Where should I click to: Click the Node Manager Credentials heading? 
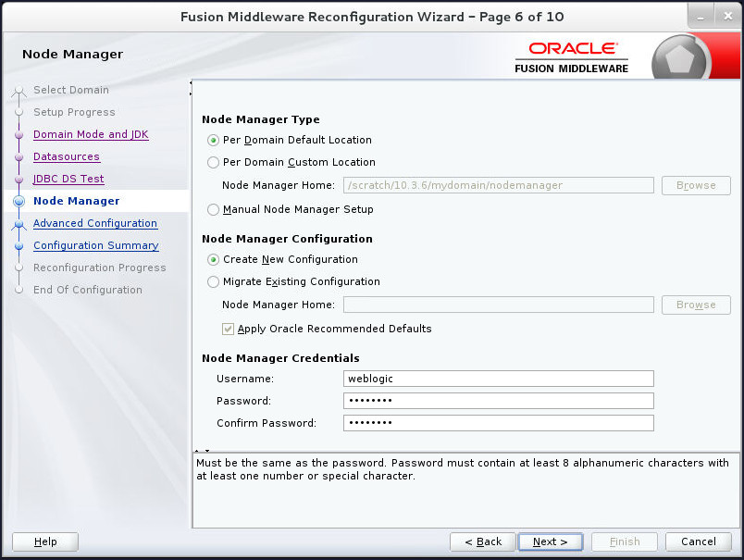(x=280, y=358)
